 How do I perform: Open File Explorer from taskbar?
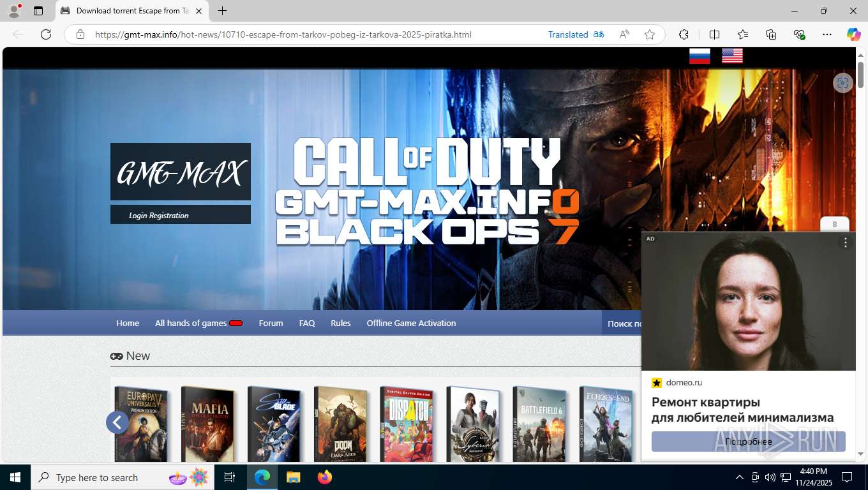(x=293, y=477)
